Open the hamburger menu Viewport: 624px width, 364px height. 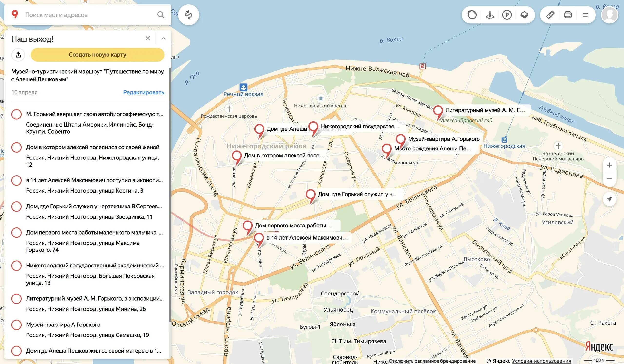(585, 15)
